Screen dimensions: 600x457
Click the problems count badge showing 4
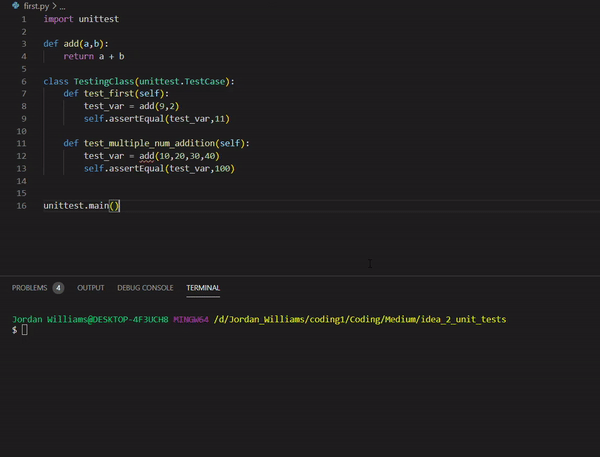(x=59, y=288)
